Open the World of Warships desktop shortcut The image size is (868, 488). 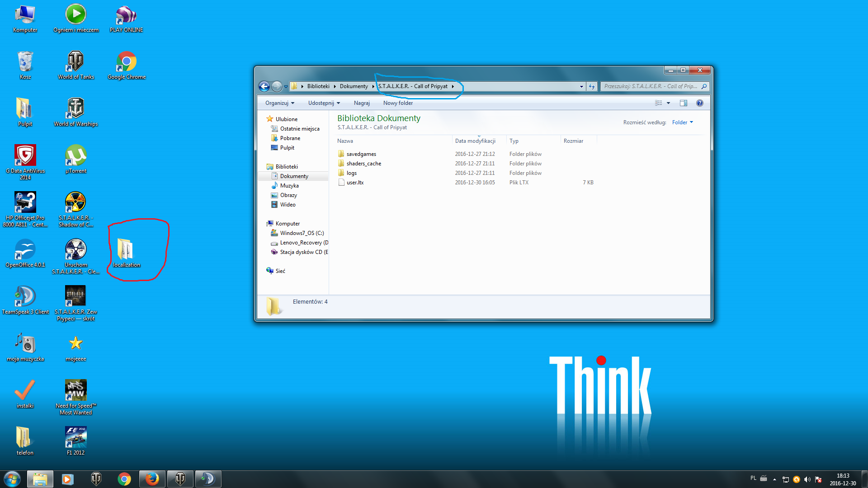pyautogui.click(x=75, y=112)
